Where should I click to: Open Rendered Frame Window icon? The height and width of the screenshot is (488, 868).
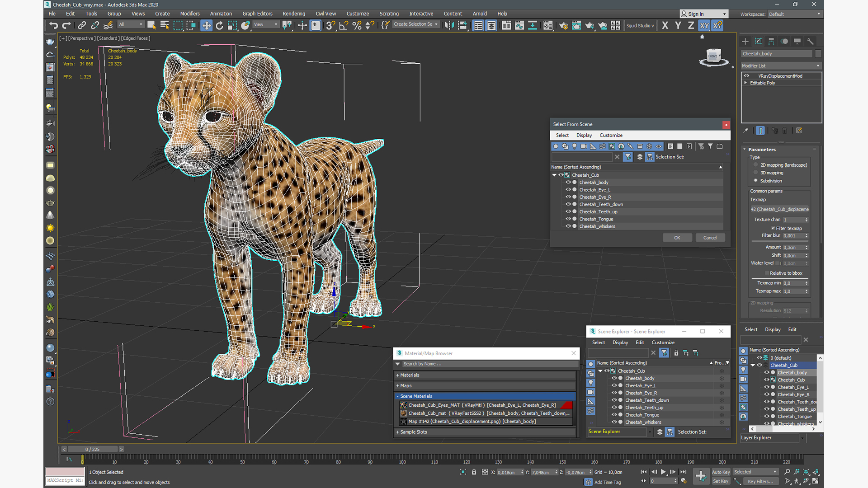pyautogui.click(x=576, y=26)
